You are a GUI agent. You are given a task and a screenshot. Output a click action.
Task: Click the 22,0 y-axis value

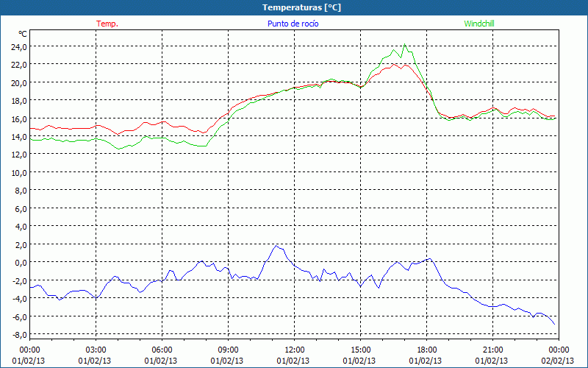19,65
